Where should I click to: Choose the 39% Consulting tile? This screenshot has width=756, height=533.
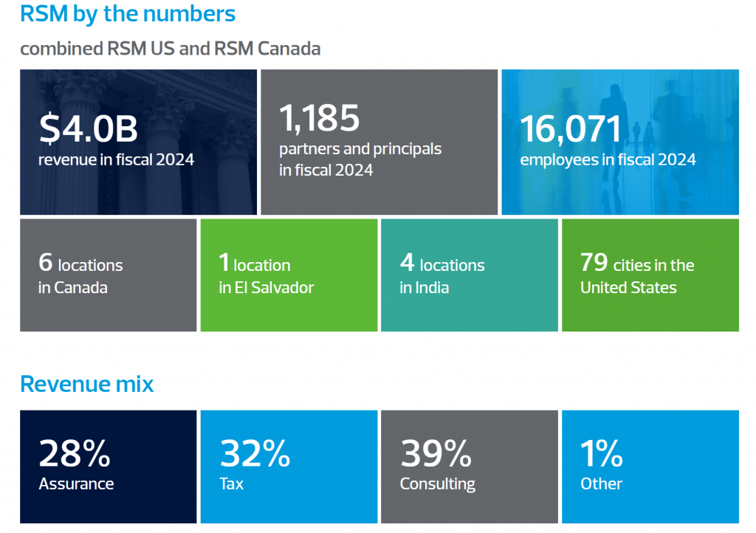(x=469, y=466)
